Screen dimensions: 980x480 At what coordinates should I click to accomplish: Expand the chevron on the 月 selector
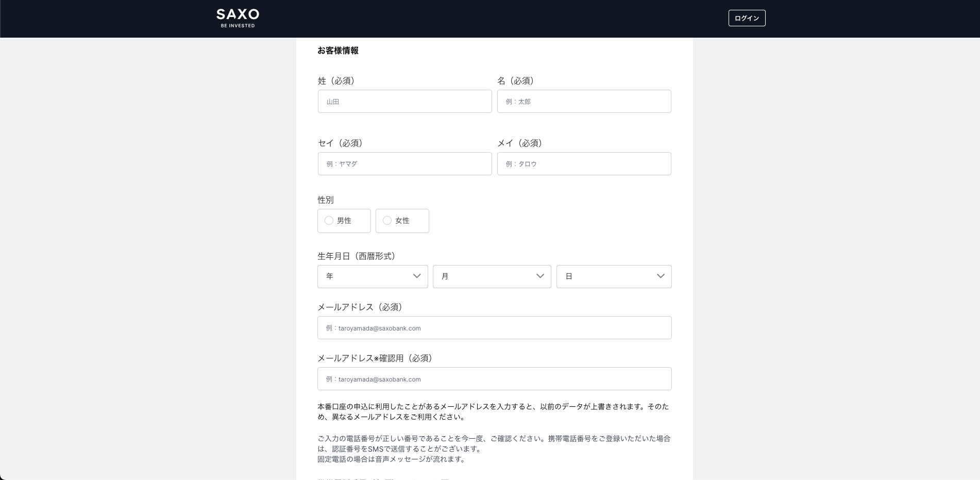click(x=540, y=276)
